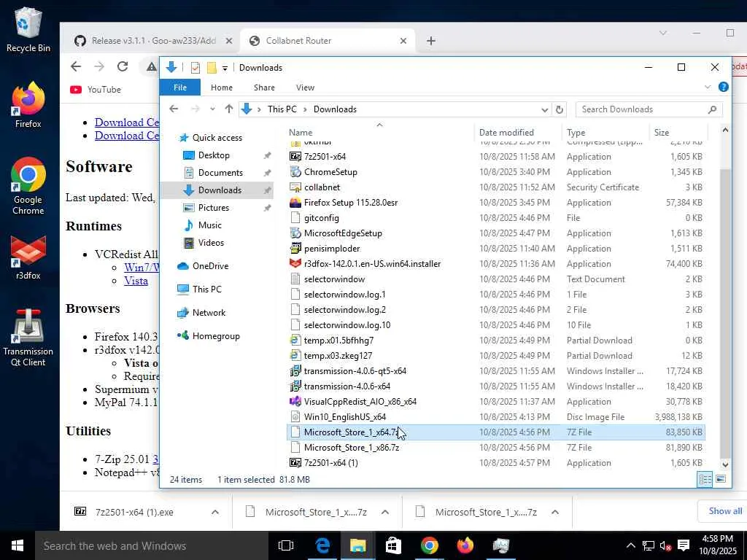The image size is (747, 560).
Task: Click the New Folder icon in Explorer title bar
Action: tap(212, 68)
